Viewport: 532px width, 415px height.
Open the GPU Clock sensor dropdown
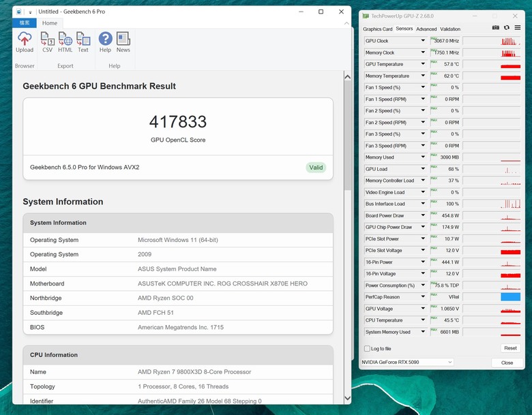tap(423, 41)
